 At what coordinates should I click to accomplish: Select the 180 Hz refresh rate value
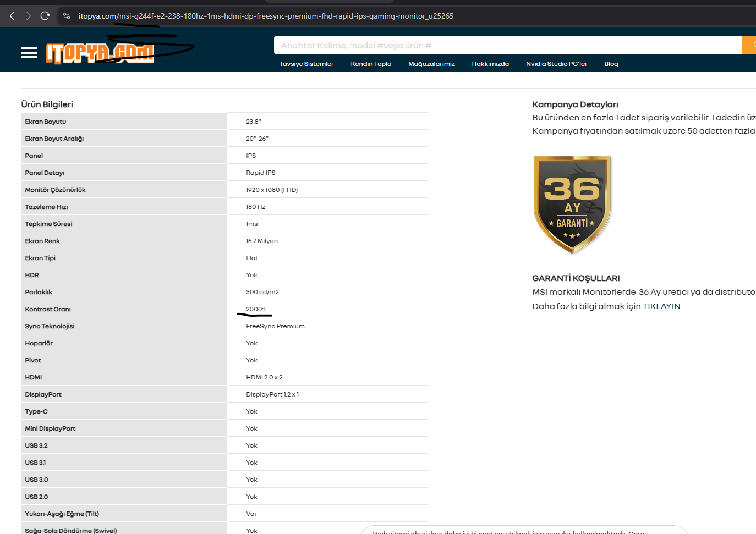pos(256,207)
